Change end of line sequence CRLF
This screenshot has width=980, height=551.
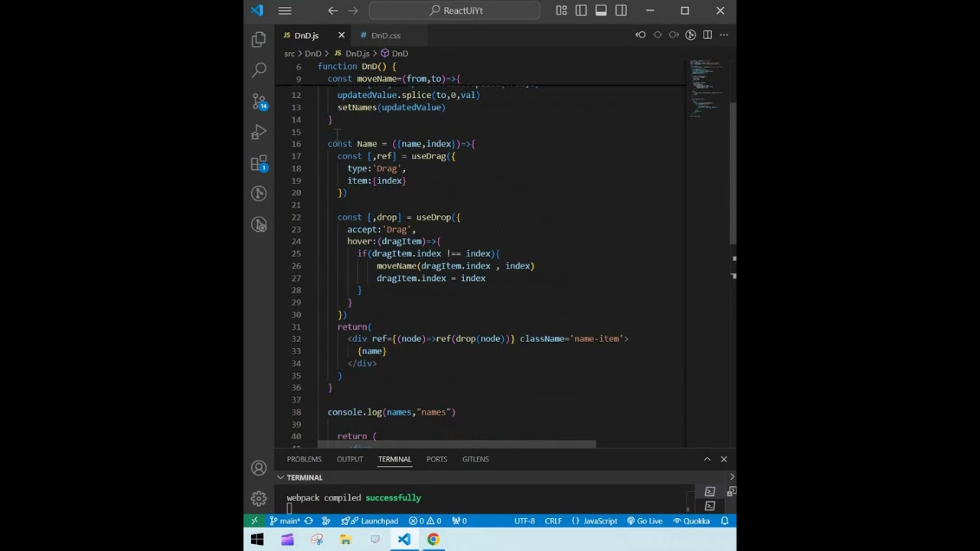553,521
